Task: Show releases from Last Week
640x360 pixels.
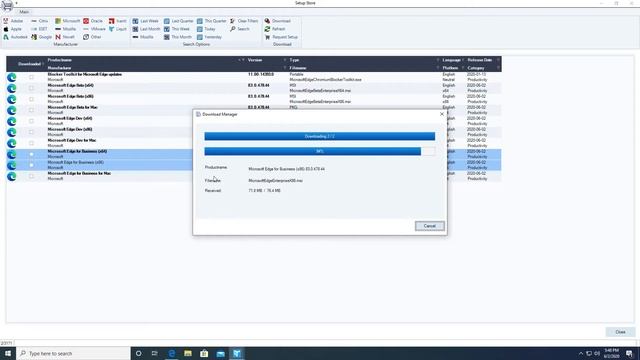Action: (x=146, y=21)
